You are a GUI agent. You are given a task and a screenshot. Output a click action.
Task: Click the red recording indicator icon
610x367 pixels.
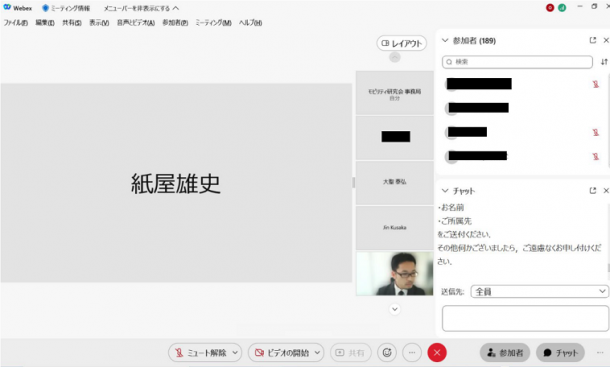550,8
